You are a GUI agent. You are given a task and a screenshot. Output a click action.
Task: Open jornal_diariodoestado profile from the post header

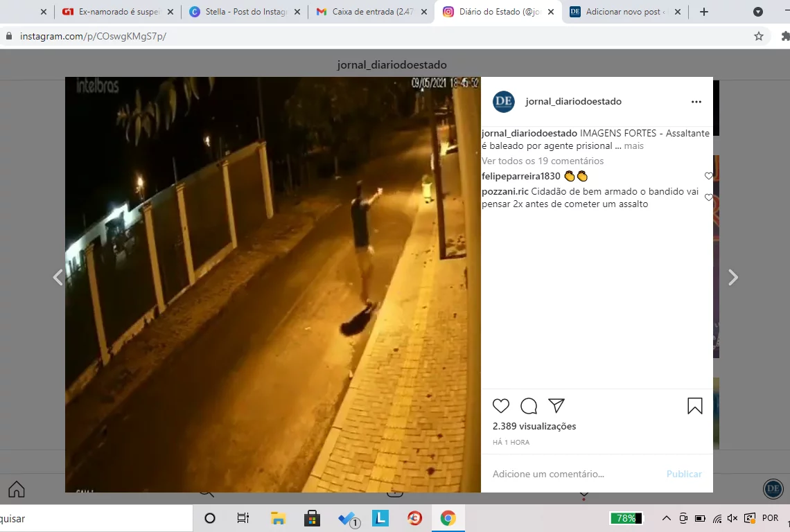point(573,101)
